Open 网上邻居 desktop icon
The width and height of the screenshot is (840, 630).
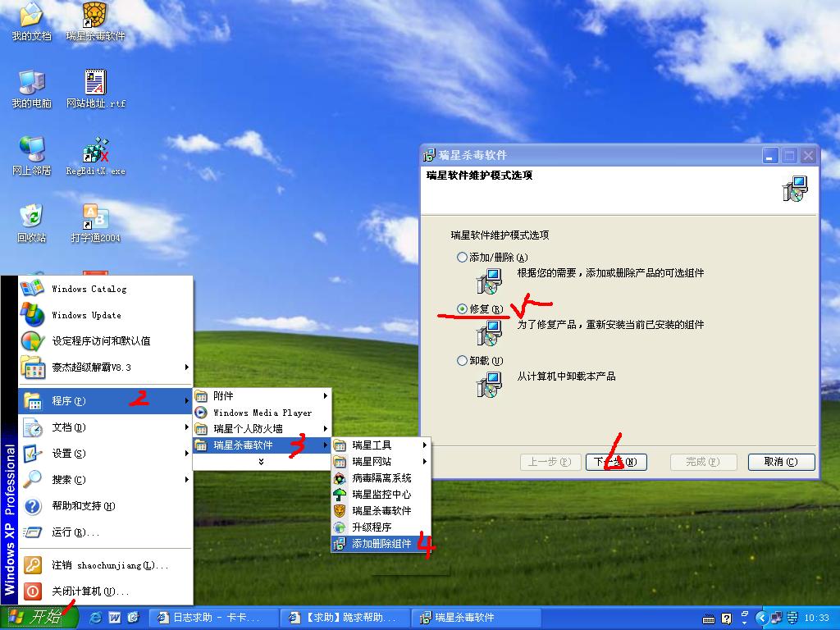tap(31, 157)
